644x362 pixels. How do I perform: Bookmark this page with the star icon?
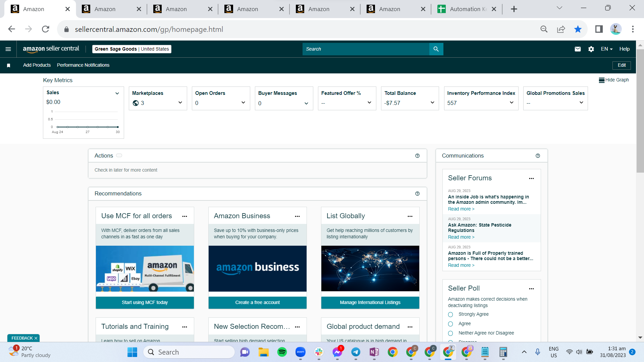578,29
